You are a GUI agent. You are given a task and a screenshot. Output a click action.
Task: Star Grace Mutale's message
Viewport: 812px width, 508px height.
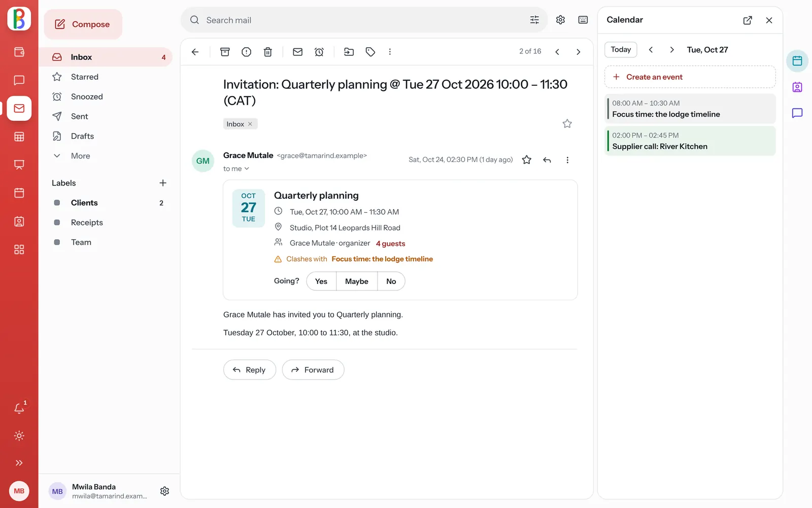tap(527, 160)
